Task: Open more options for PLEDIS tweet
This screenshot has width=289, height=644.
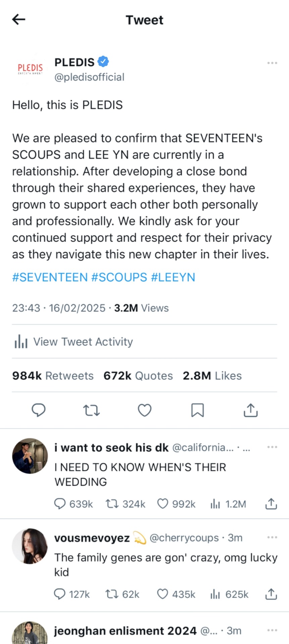Action: pyautogui.click(x=272, y=63)
